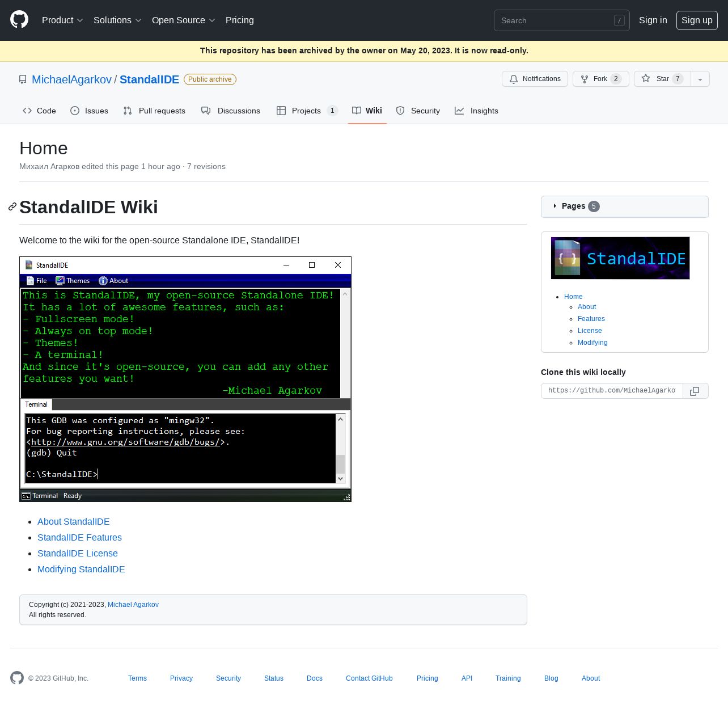Switch to the Issues tab
Image resolution: width=728 pixels, height=713 pixels.
click(89, 111)
